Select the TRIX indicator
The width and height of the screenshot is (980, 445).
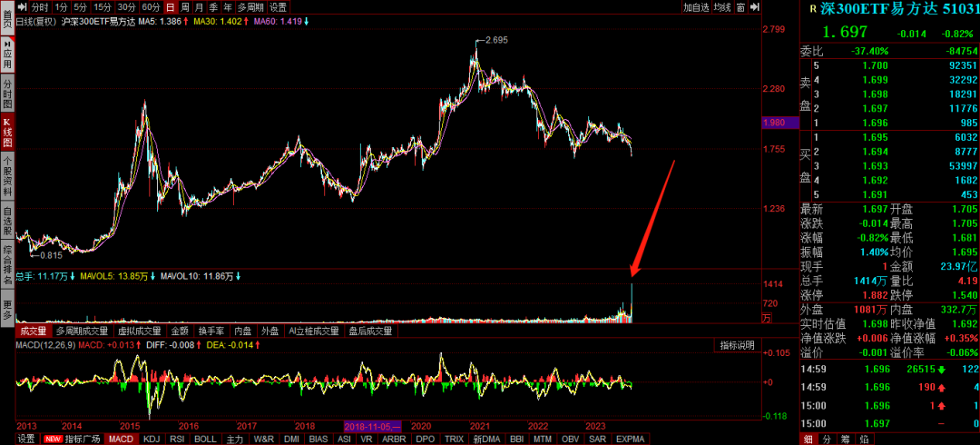pyautogui.click(x=455, y=440)
